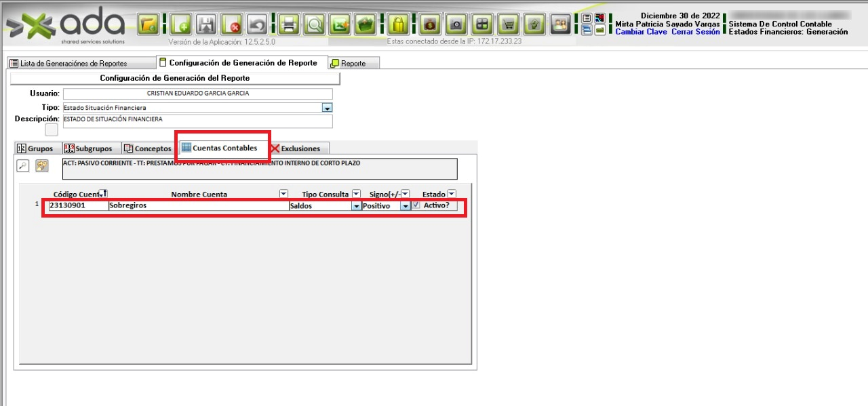Click the shopping cart toolbar icon
The height and width of the screenshot is (406, 868).
point(509,25)
